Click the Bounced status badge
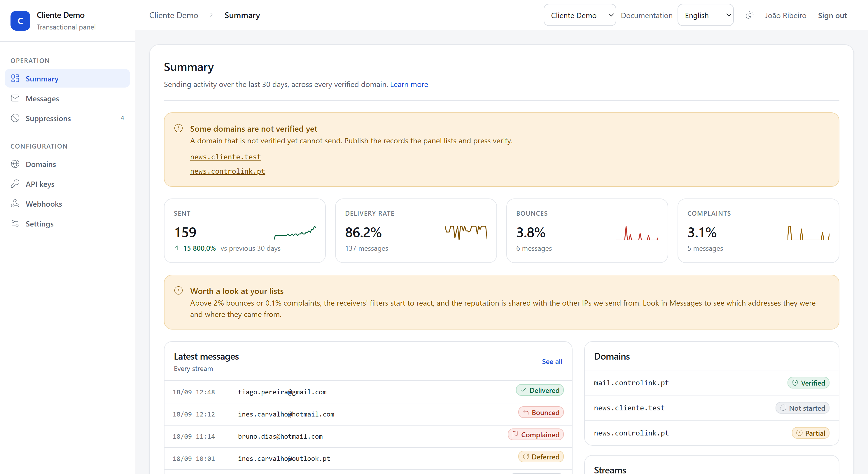This screenshot has width=868, height=474. [x=541, y=412]
